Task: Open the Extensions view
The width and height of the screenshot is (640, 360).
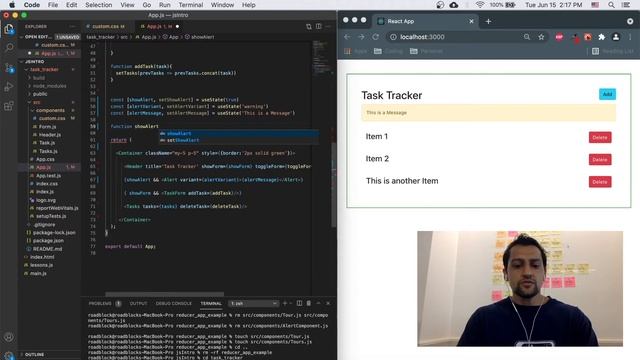Action: [9, 106]
